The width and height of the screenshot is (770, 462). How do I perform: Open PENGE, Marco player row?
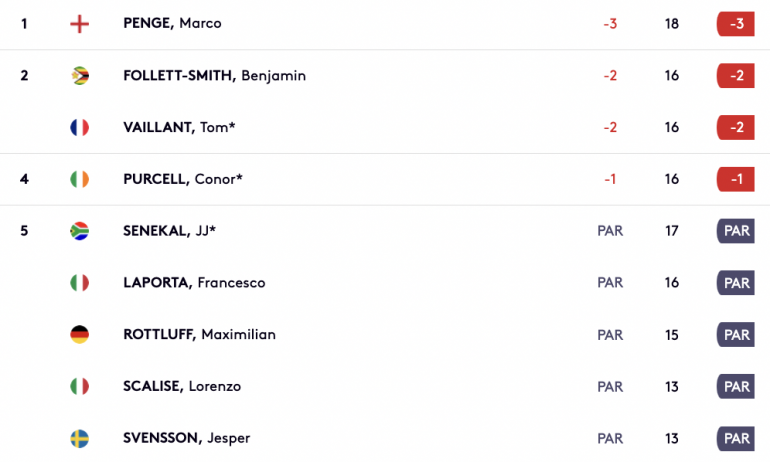[x=385, y=24]
